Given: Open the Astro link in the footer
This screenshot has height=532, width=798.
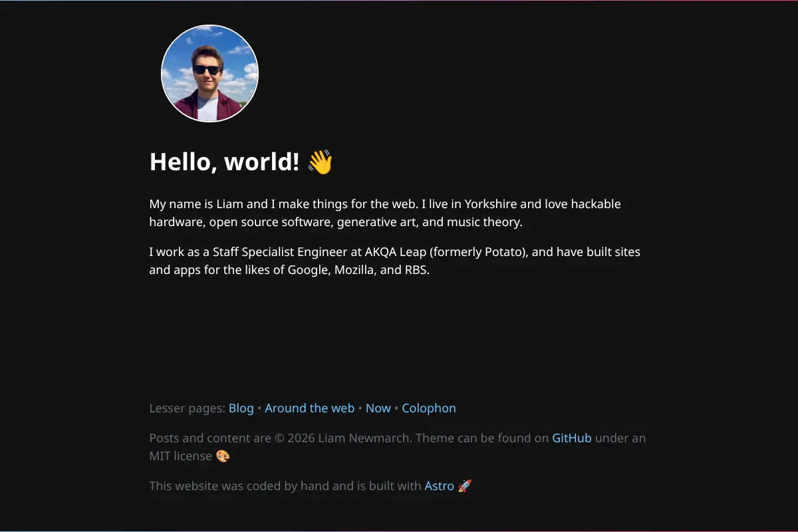Looking at the screenshot, I should pyautogui.click(x=440, y=486).
